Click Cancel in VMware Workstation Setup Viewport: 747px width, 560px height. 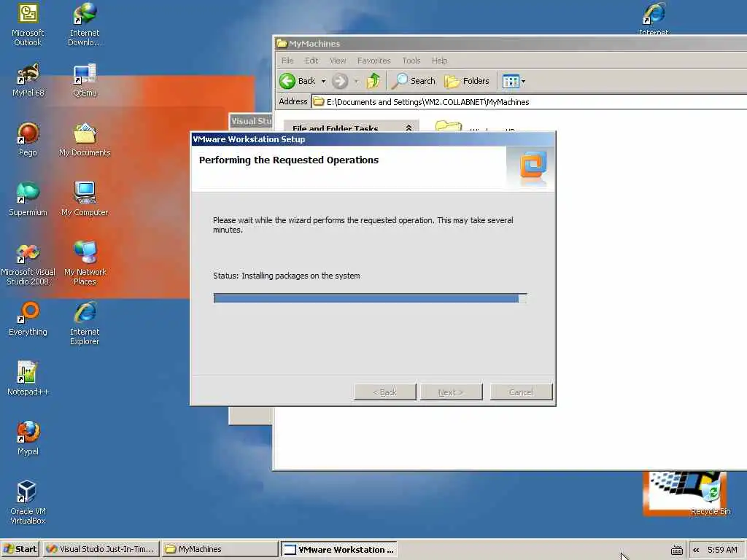click(521, 392)
